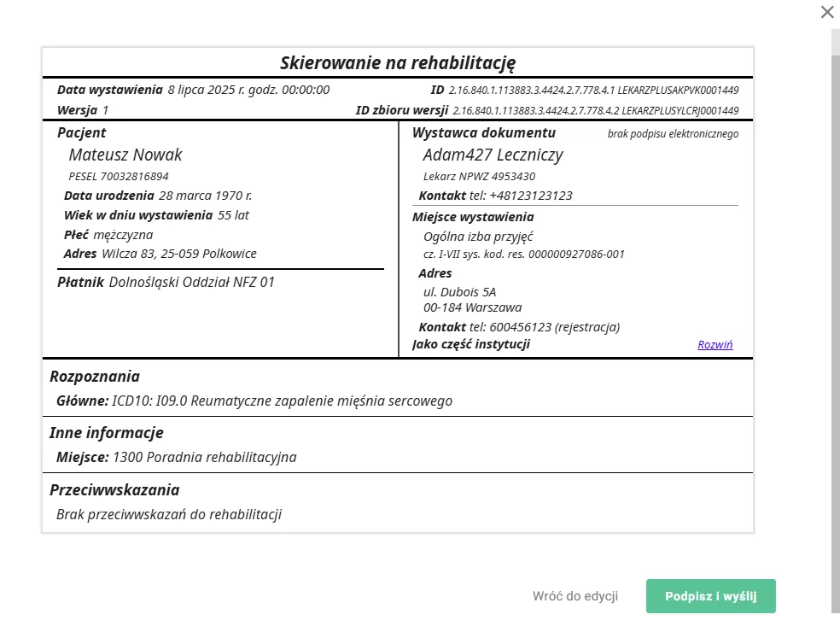Click the 'Podpisz i wyślij' button
This screenshot has height=632, width=840.
pos(710,596)
